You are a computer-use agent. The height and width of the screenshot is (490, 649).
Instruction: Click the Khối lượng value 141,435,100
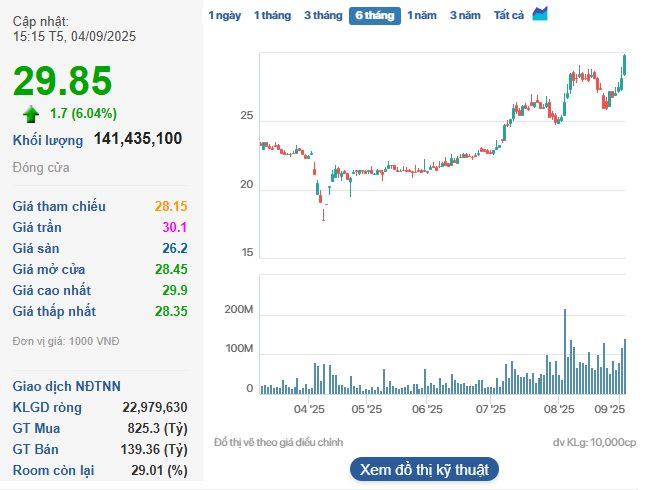[137, 139]
